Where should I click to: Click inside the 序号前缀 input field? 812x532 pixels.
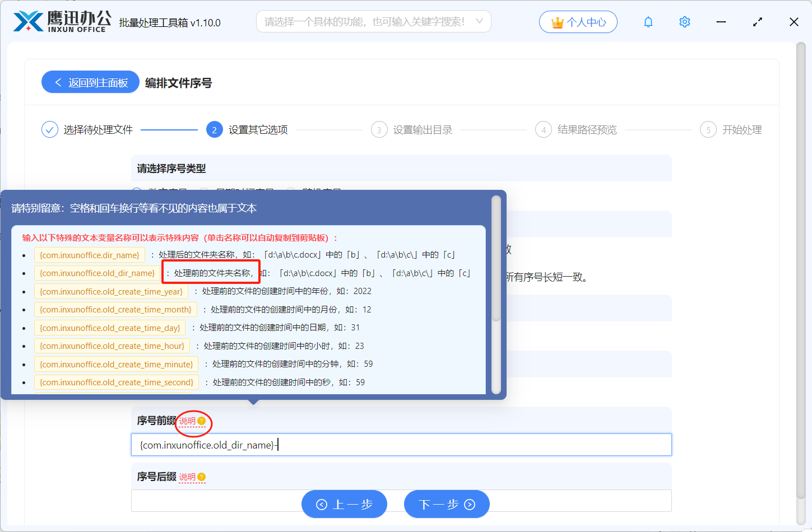[x=401, y=445]
